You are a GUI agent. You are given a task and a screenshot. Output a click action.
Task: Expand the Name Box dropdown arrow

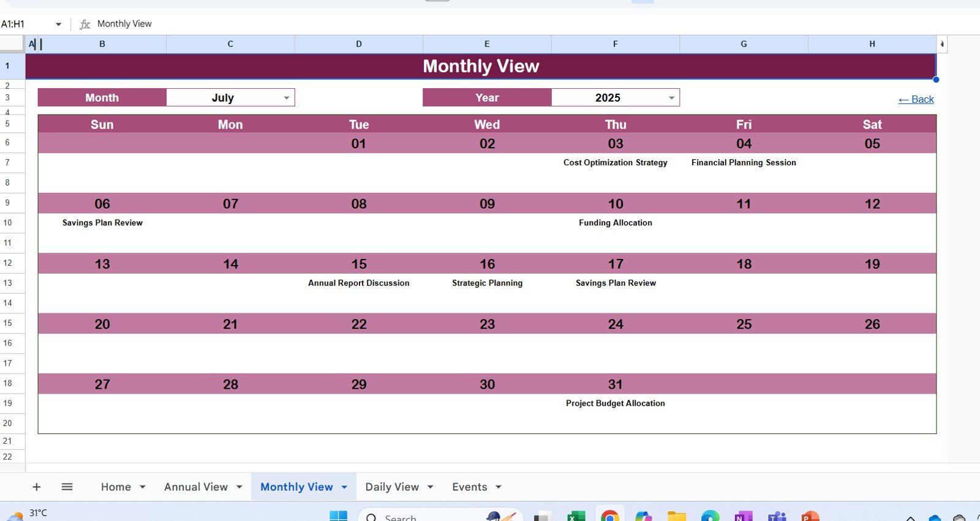(x=58, y=24)
